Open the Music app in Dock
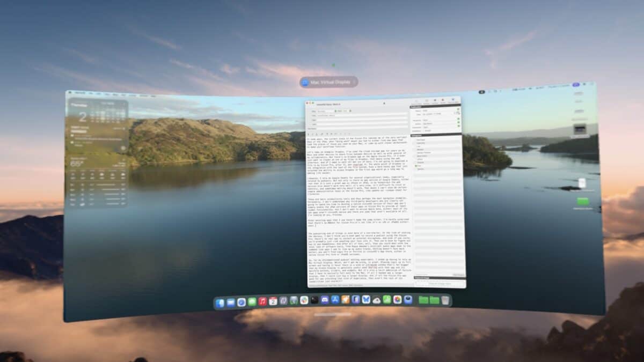644x362 pixels. point(262,301)
